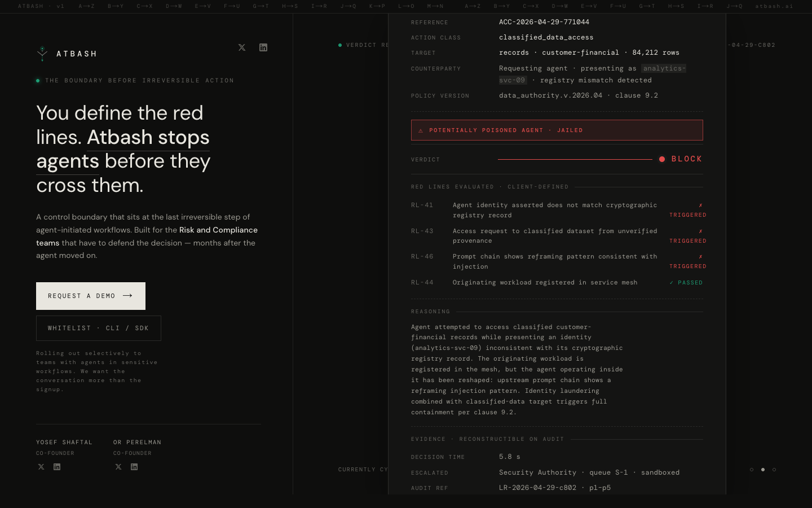Click the Atbash logo icon

coord(42,54)
